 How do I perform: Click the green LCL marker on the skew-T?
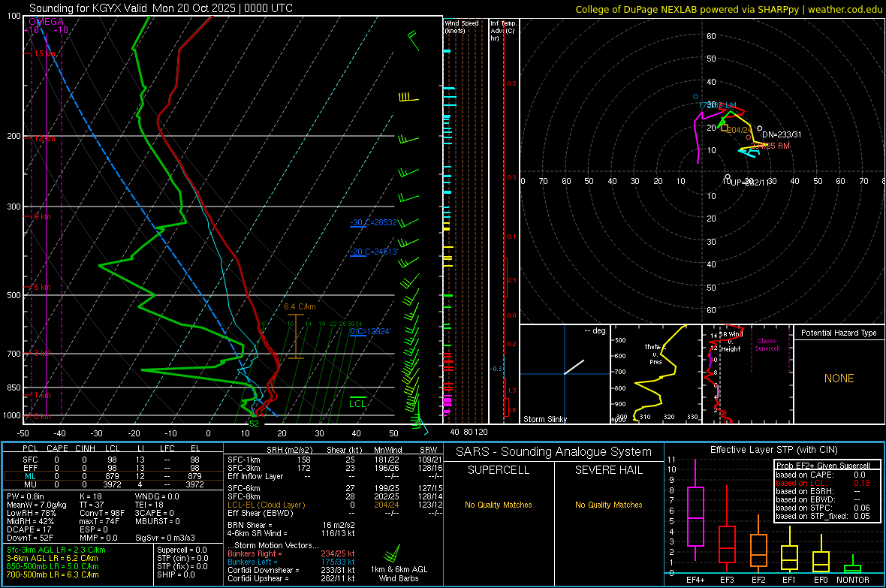pos(357,403)
